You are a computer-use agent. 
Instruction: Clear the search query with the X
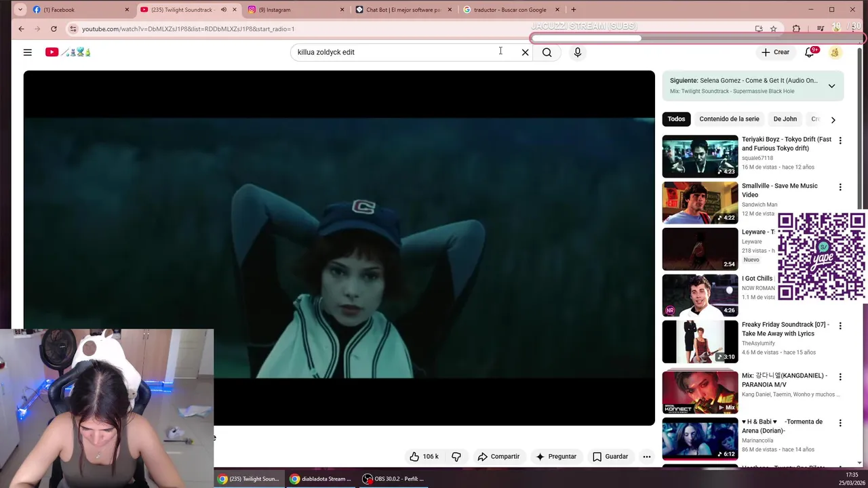(525, 52)
